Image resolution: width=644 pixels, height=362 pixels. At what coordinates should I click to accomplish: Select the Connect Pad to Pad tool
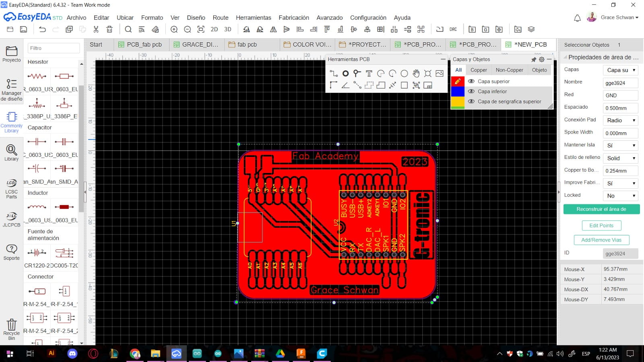(x=357, y=85)
